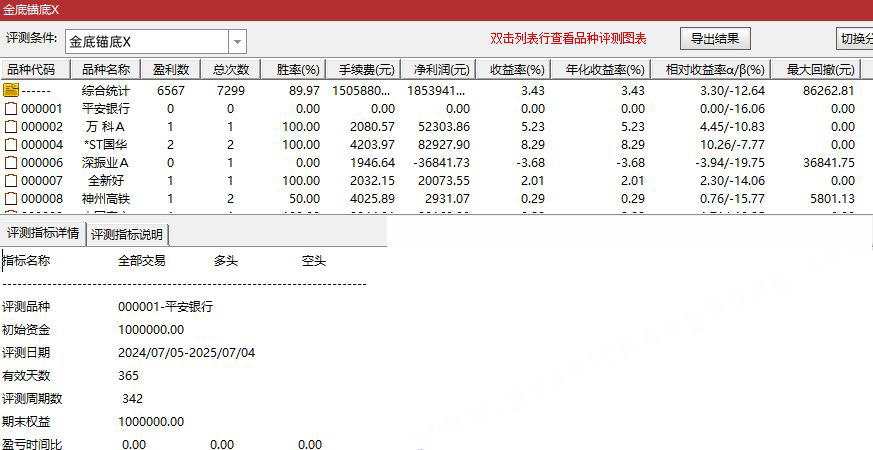The height and width of the screenshot is (450, 873).
Task: Click the 期末权益 label
Action: point(26,422)
